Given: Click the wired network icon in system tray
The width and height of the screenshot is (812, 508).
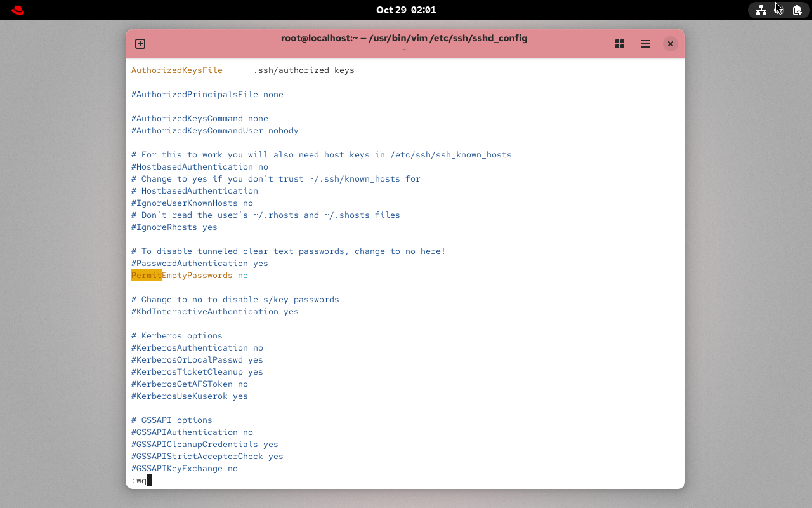Looking at the screenshot, I should pos(761,10).
